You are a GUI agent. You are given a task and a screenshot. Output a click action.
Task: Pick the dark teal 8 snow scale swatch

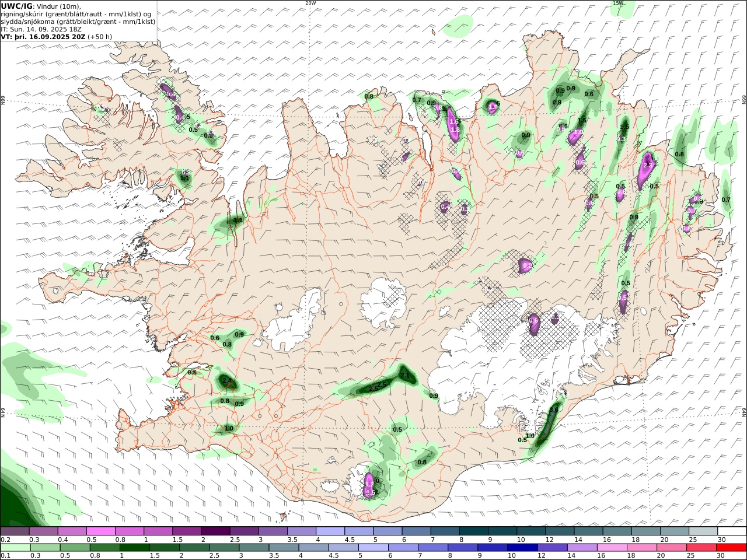pos(474,531)
